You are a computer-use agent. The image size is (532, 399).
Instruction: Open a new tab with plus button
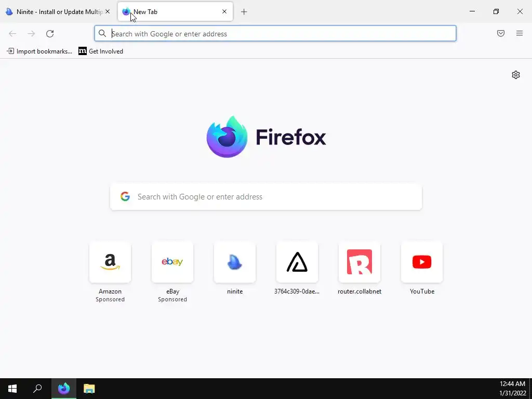[x=244, y=12]
